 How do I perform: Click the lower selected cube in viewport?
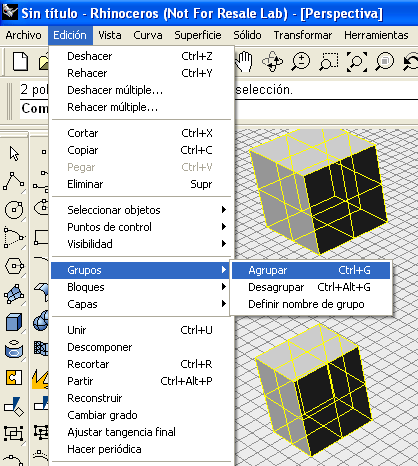coord(315,390)
